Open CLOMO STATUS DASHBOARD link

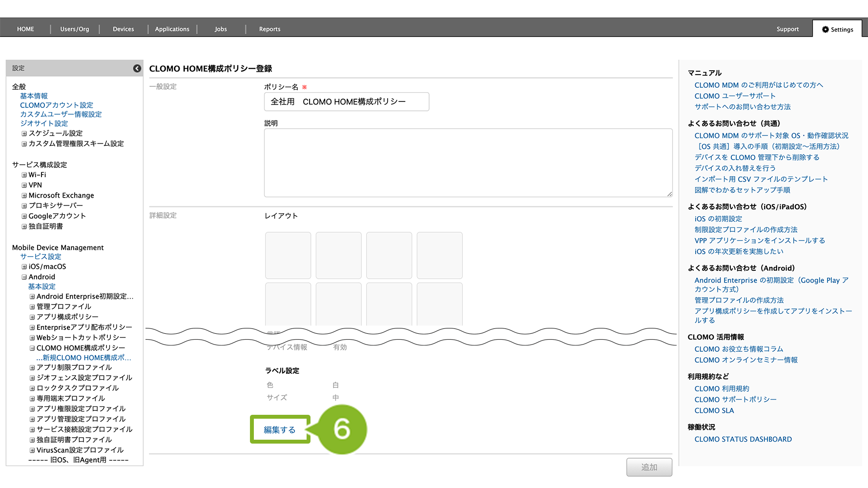(743, 439)
